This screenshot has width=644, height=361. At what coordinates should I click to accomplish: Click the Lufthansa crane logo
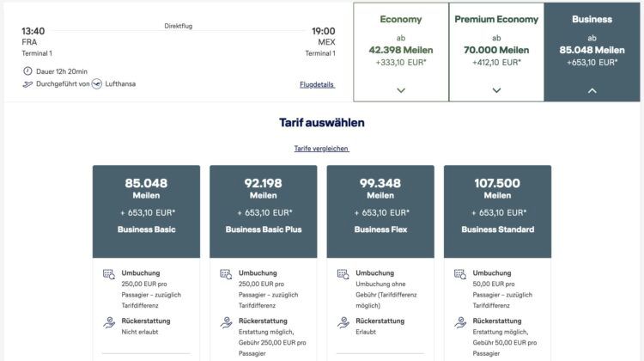(96, 83)
